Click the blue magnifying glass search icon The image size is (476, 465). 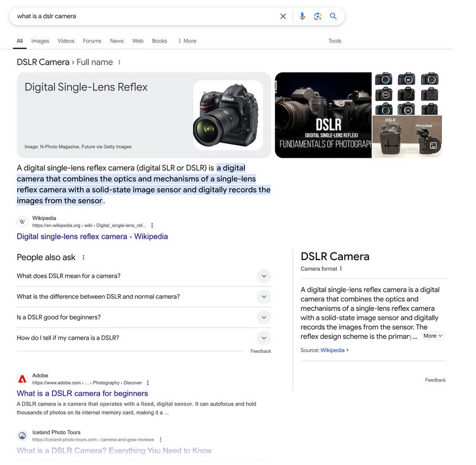[x=333, y=16]
